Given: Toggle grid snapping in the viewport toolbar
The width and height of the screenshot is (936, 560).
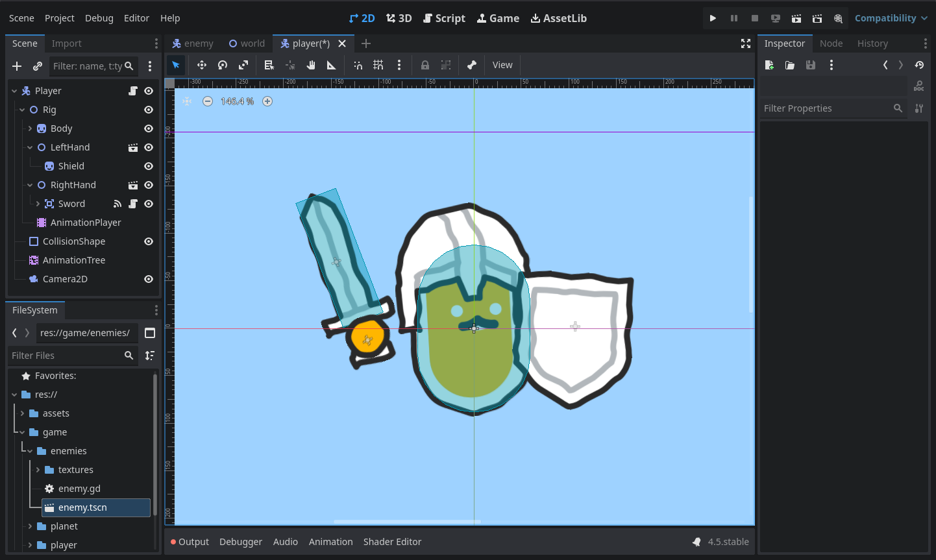Looking at the screenshot, I should [378, 65].
